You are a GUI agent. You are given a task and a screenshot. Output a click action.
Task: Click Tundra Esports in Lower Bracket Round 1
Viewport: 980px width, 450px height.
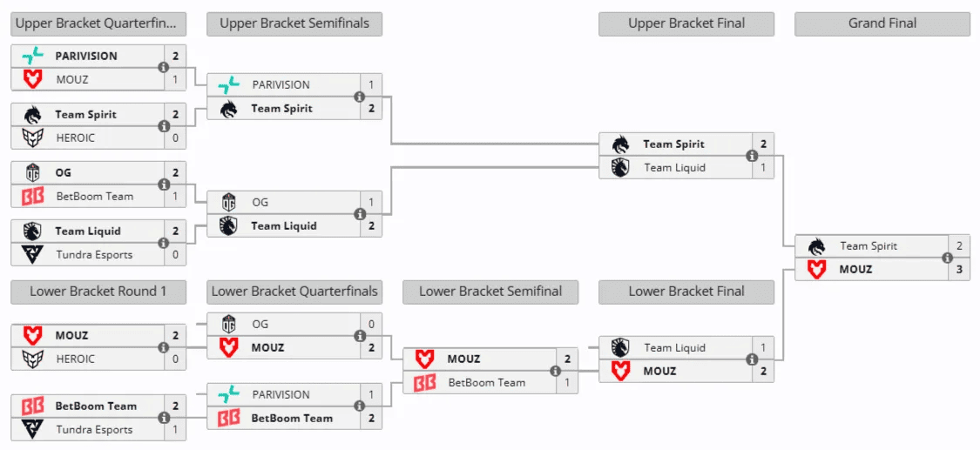pos(94,430)
